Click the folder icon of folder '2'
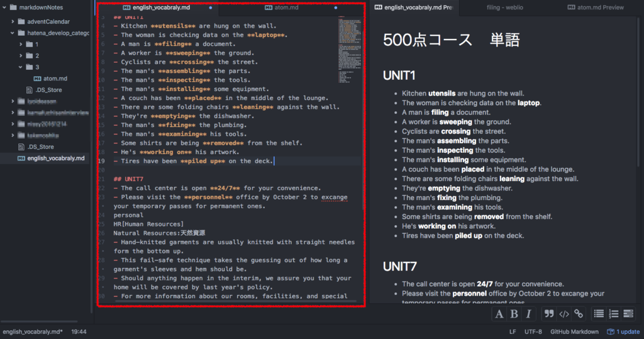644x339 pixels. pyautogui.click(x=30, y=55)
